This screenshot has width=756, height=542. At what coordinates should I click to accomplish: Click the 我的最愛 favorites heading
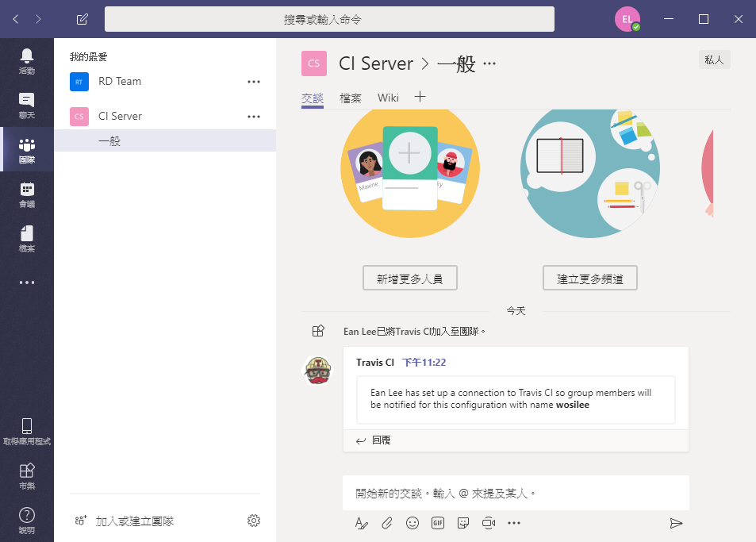(88, 57)
